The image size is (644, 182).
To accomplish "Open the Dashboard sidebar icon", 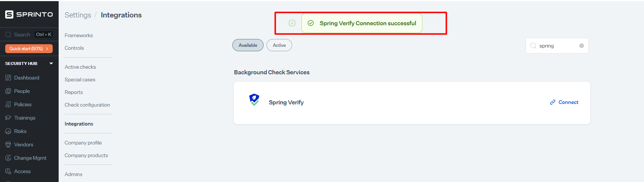I will [8, 78].
